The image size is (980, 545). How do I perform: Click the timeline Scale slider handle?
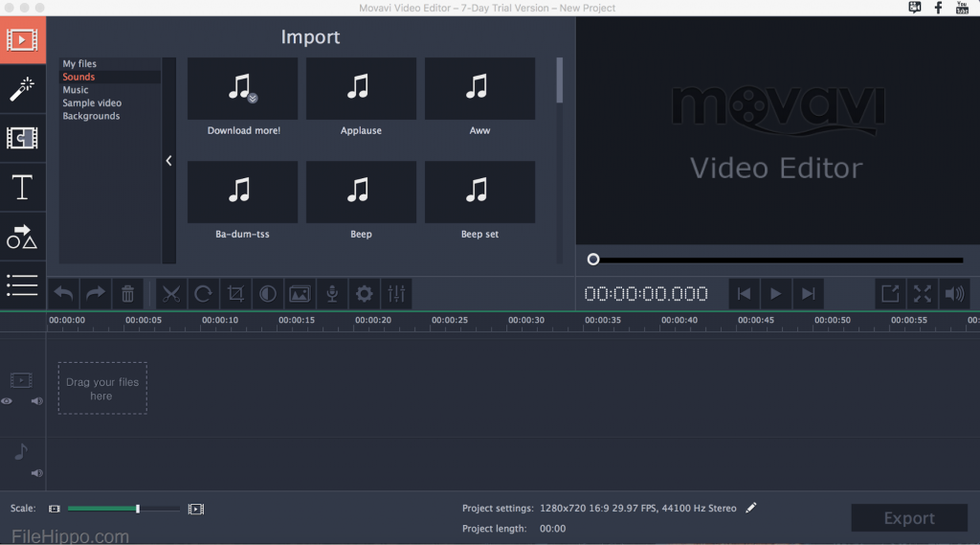coord(138,509)
